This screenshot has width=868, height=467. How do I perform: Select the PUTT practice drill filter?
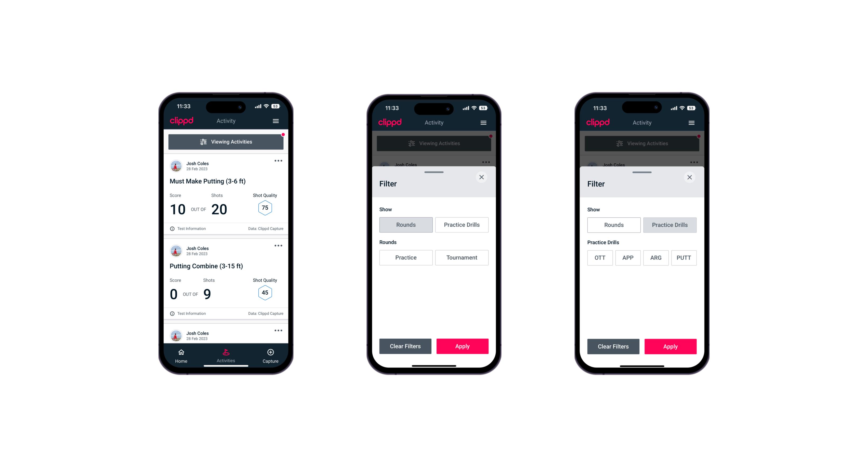click(684, 258)
